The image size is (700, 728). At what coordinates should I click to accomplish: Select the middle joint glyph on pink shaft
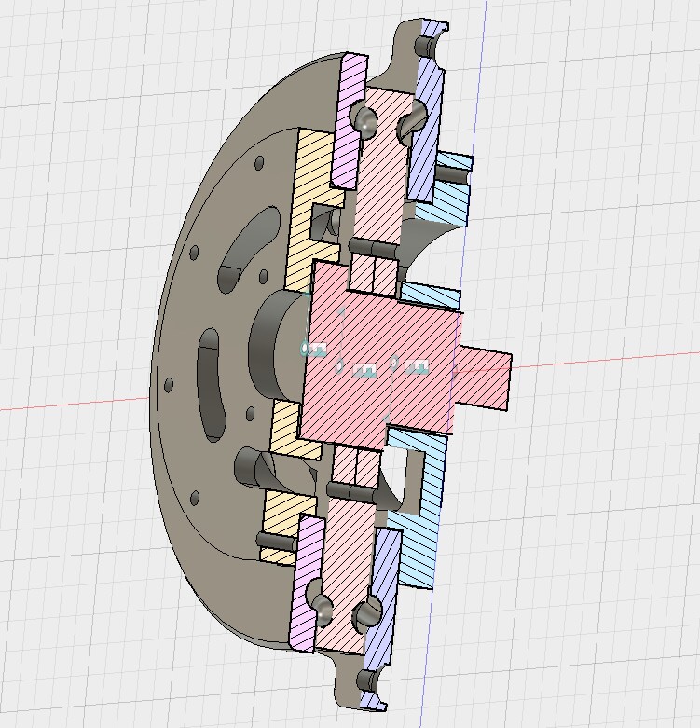point(364,370)
